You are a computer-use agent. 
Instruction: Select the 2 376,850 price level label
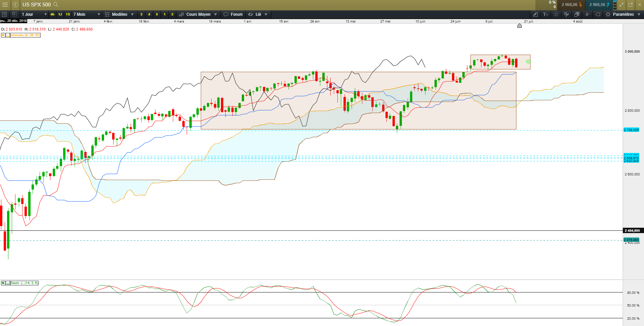[631, 240]
